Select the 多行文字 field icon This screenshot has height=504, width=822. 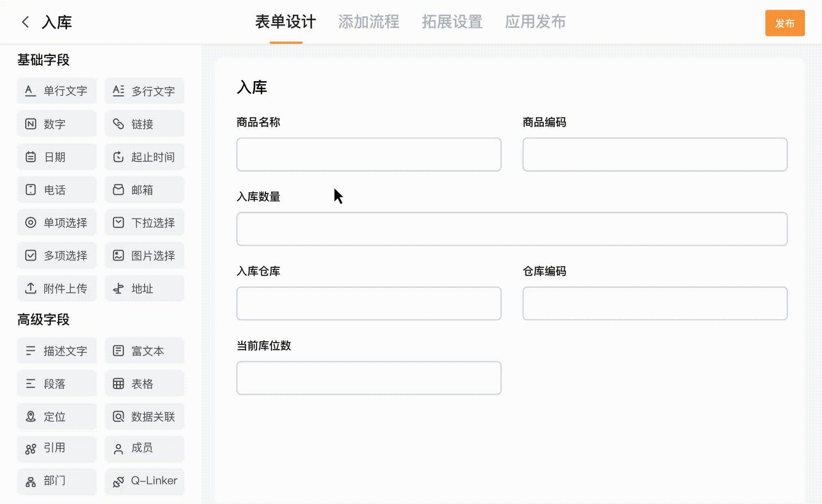(118, 90)
